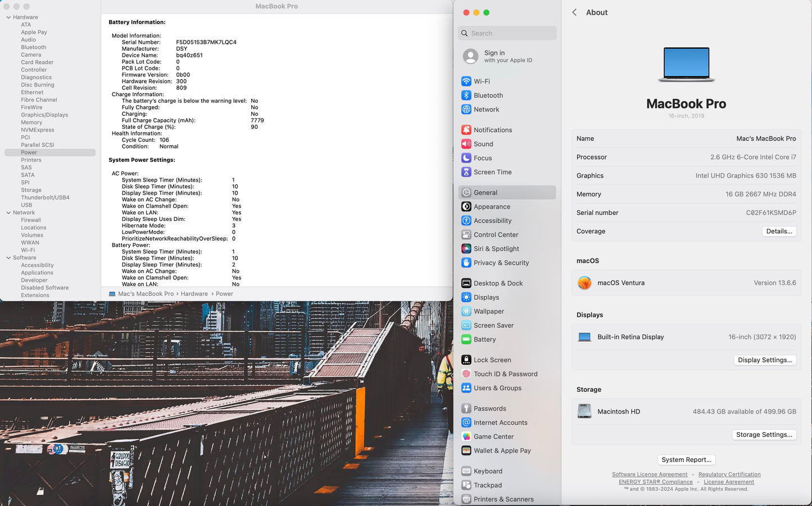
Task: Open Display Settings button
Action: coord(764,360)
